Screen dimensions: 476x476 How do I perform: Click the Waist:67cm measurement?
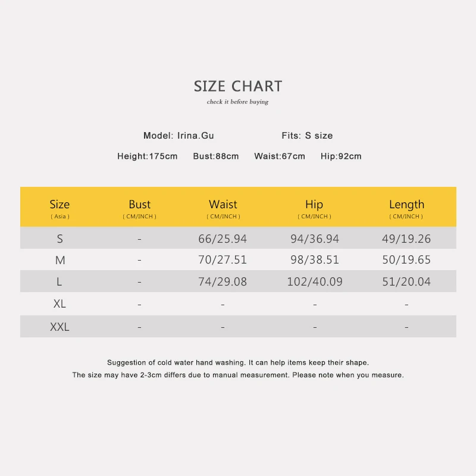[x=279, y=156]
